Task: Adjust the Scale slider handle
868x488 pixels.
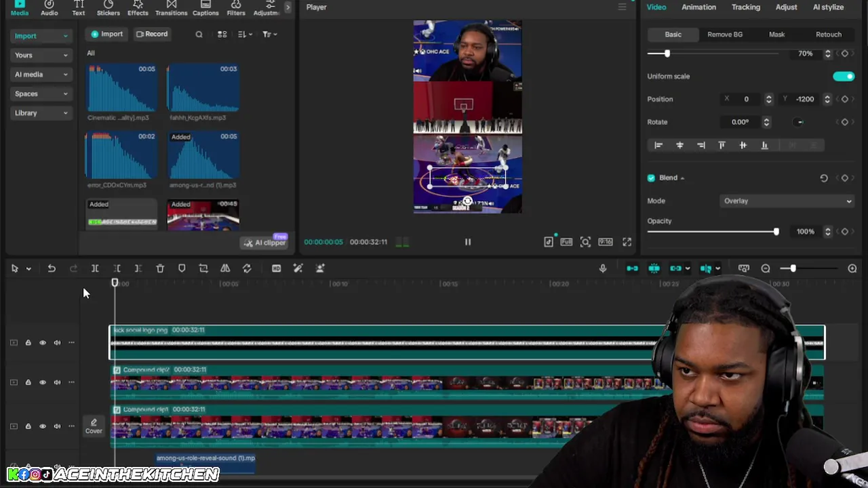Action: tap(667, 54)
